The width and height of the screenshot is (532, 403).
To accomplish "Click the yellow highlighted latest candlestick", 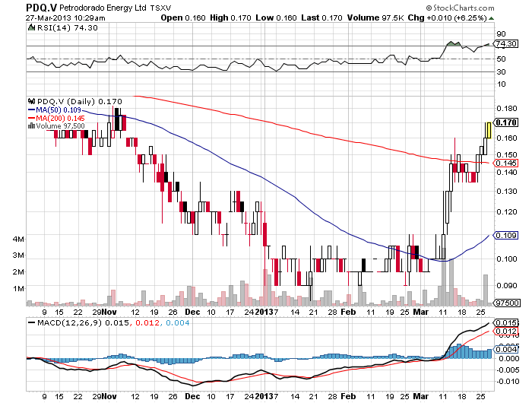I will point(488,130).
